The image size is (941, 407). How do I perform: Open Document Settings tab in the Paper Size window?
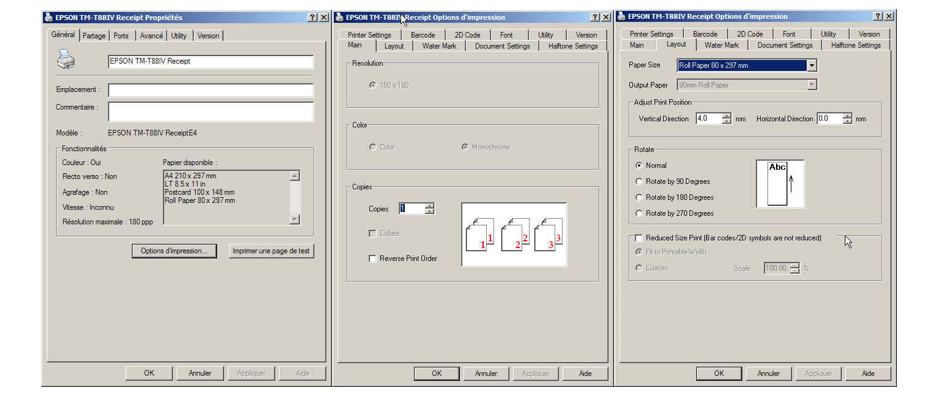(785, 45)
